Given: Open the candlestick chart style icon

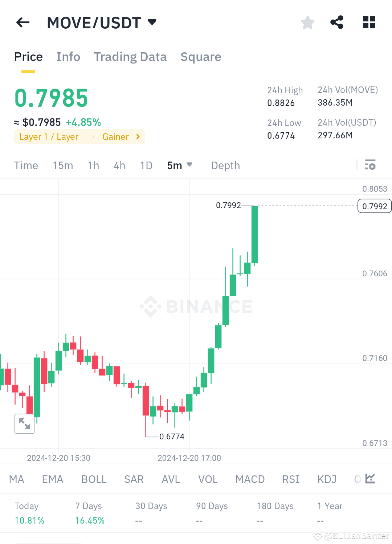Looking at the screenshot, I should [x=370, y=479].
